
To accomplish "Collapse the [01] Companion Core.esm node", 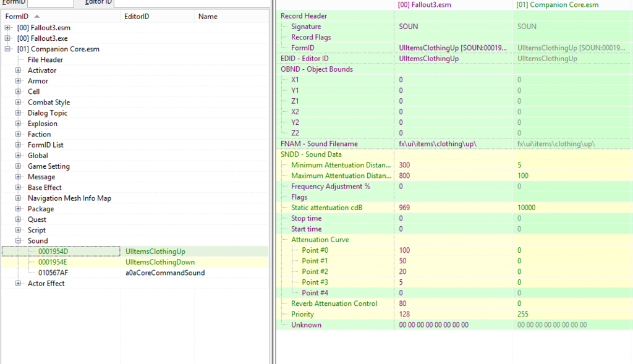I will click(x=7, y=49).
